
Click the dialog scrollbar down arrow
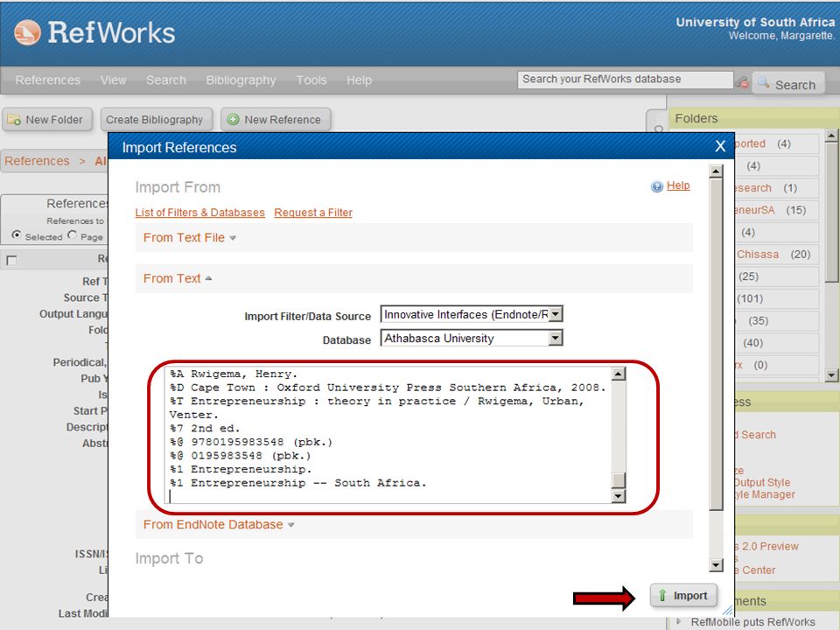pos(716,564)
